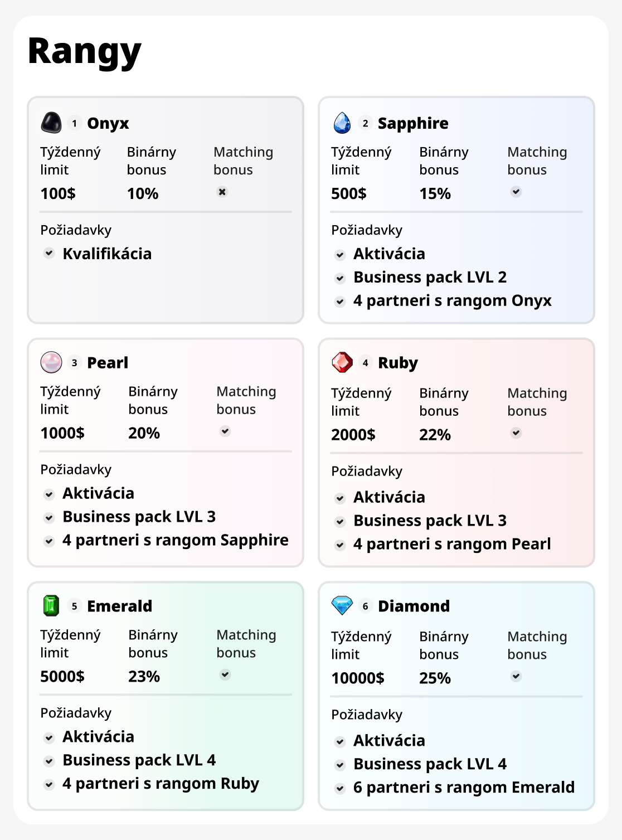Click the Diamond matching bonus checkmark
The height and width of the screenshot is (840, 622).
tap(516, 676)
